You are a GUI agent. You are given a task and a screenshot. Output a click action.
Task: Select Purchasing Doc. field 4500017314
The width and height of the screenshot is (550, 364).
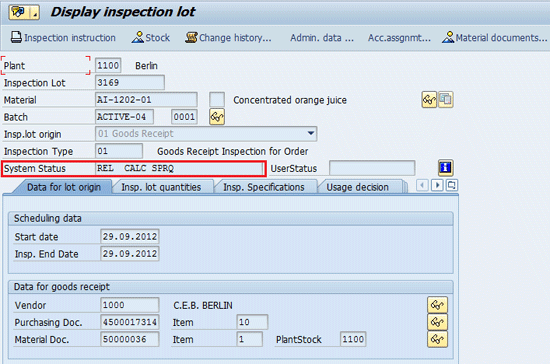tap(130, 322)
